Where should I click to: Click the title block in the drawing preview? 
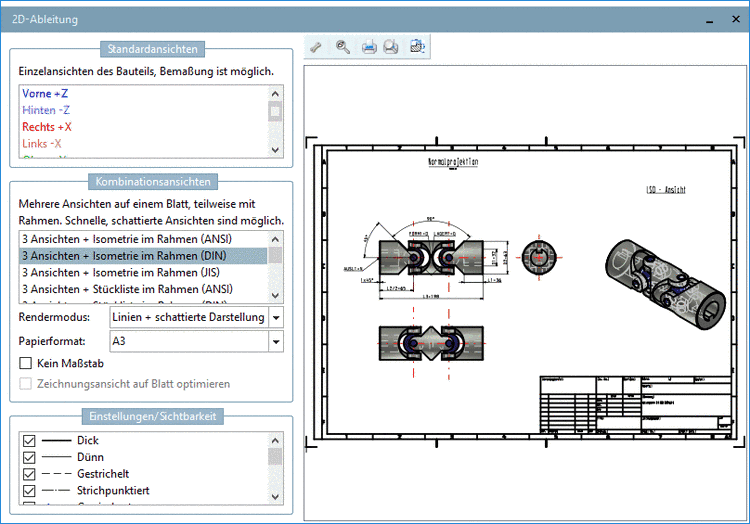(x=636, y=405)
